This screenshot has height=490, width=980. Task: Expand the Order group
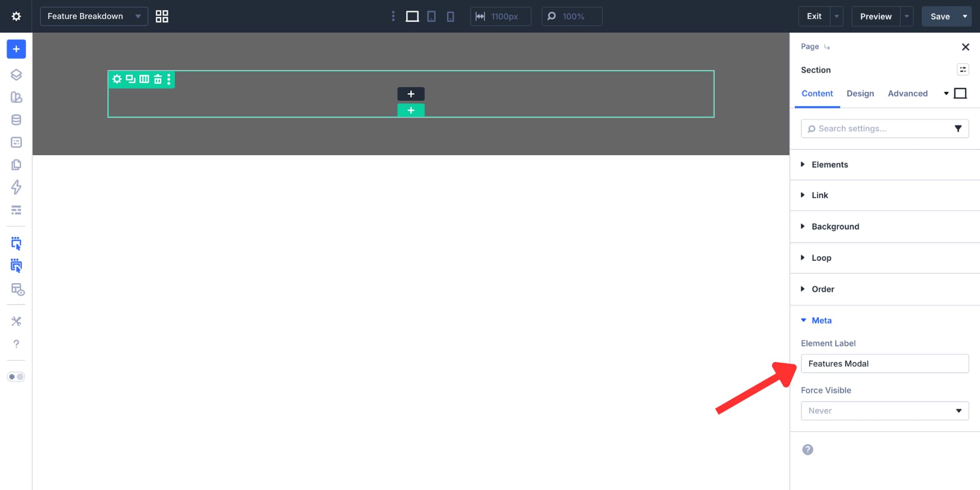(885, 289)
